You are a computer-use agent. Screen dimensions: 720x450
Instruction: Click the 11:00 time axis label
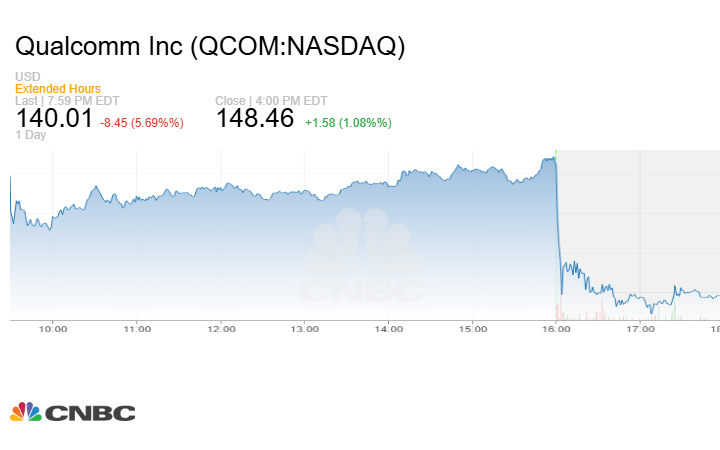[137, 328]
